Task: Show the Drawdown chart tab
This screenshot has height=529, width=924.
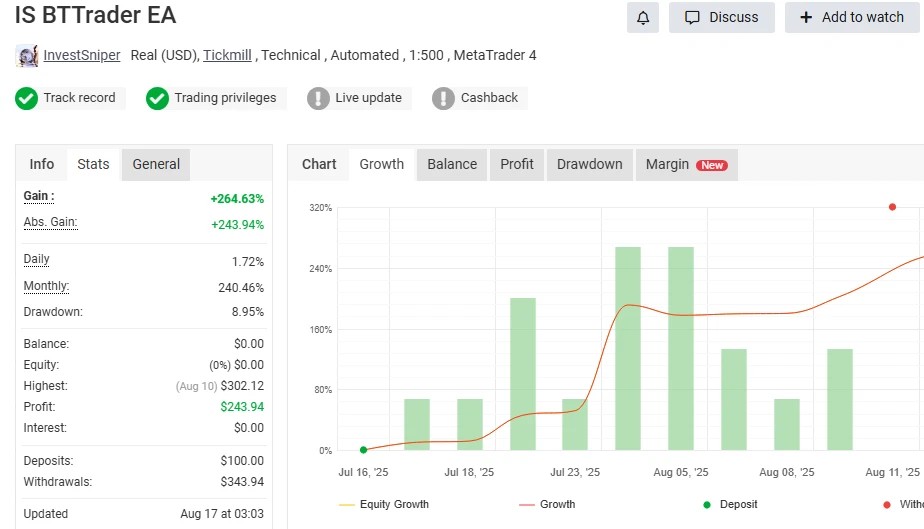Action: click(x=589, y=164)
